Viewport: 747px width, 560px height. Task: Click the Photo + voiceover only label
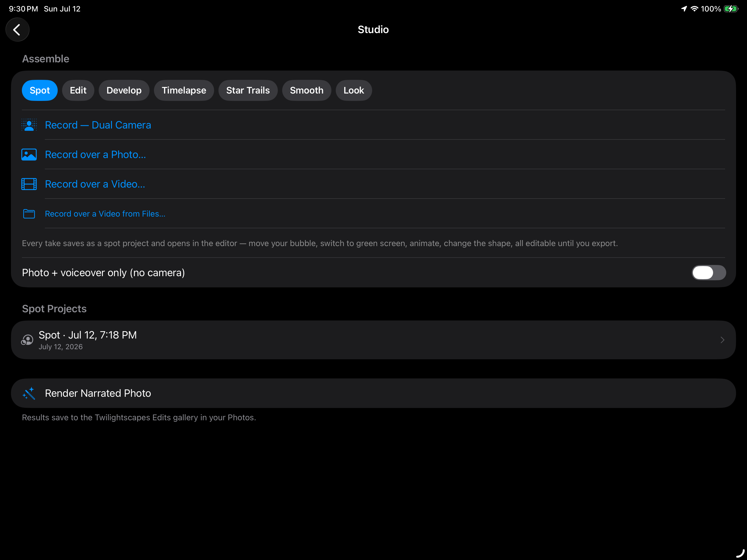click(103, 273)
